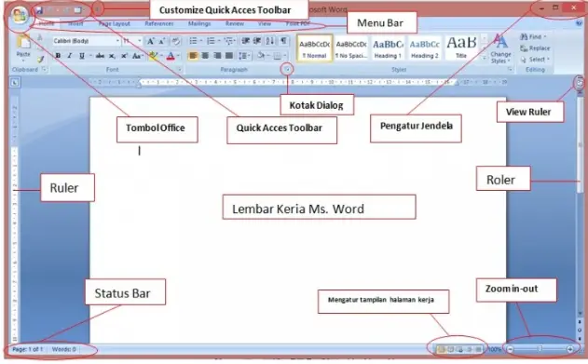Toggle Subscript formatting
Image resolution: width=588 pixels, height=364 pixels.
pos(112,56)
